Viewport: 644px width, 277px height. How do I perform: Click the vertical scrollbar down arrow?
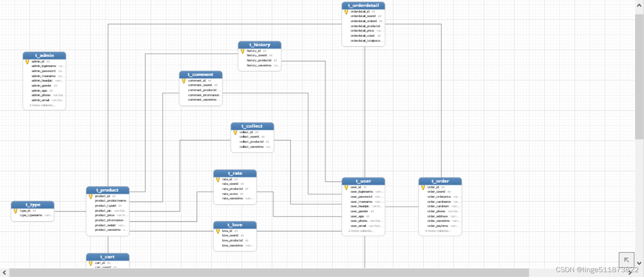[x=639, y=263]
